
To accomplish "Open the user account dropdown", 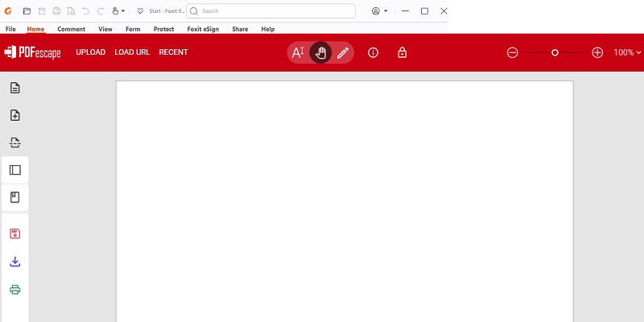I will 379,11.
